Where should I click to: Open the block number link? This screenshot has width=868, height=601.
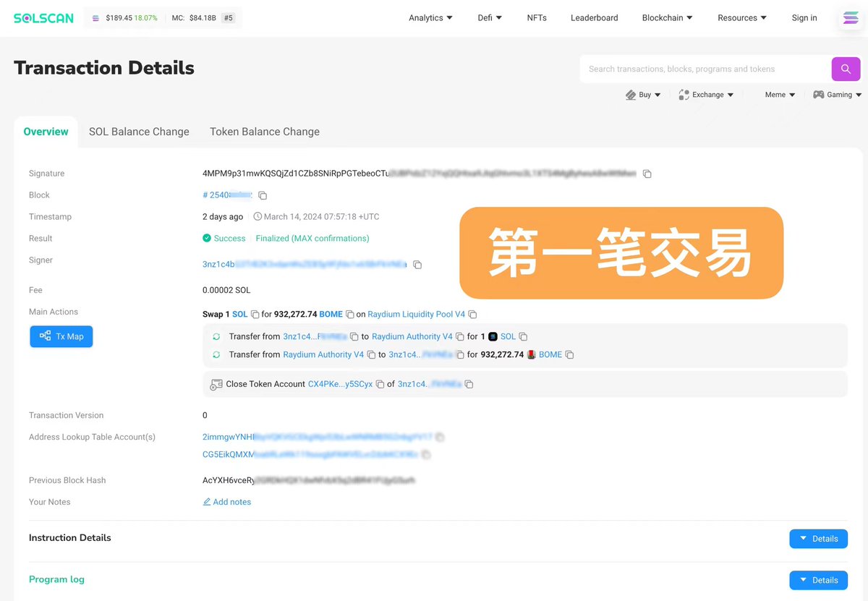coord(227,195)
